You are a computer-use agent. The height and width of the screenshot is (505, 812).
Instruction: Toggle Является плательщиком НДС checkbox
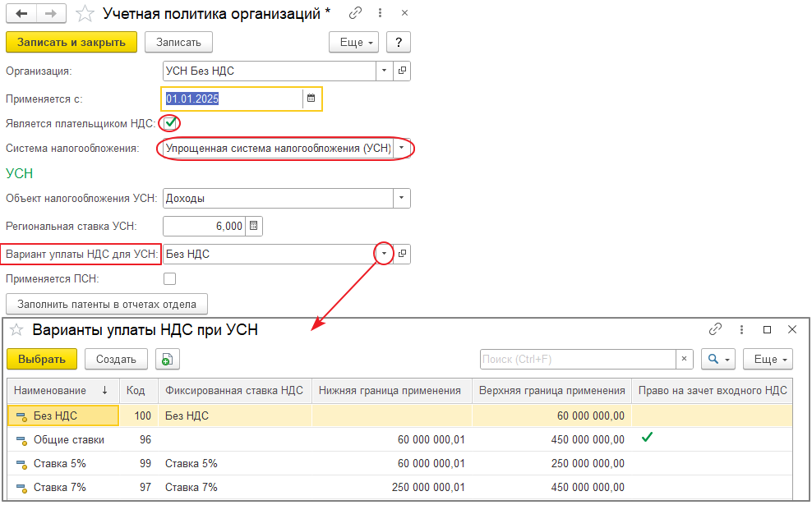pyautogui.click(x=169, y=123)
